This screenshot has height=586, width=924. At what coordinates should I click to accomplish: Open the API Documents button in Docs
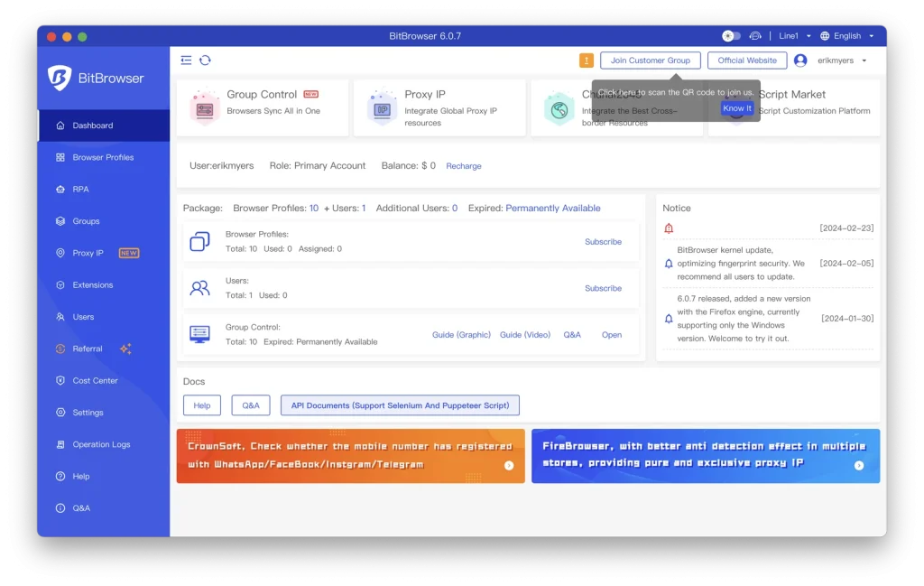pyautogui.click(x=400, y=405)
